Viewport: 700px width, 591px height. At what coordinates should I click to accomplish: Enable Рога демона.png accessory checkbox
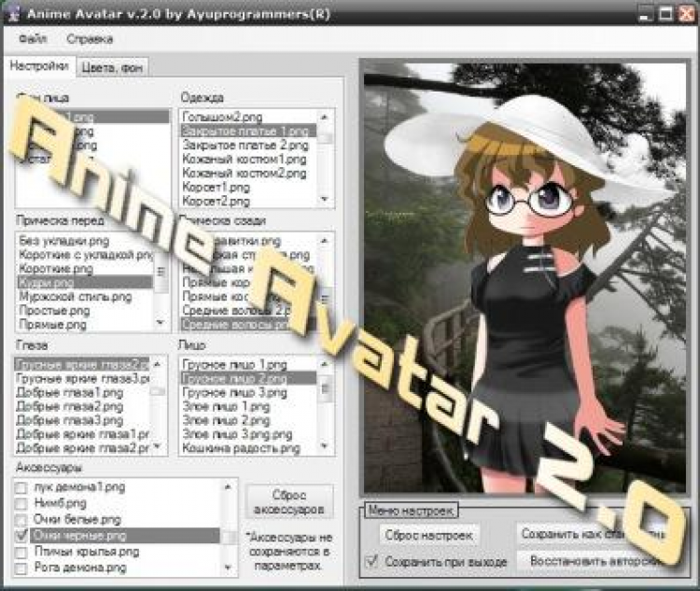pos(21,569)
